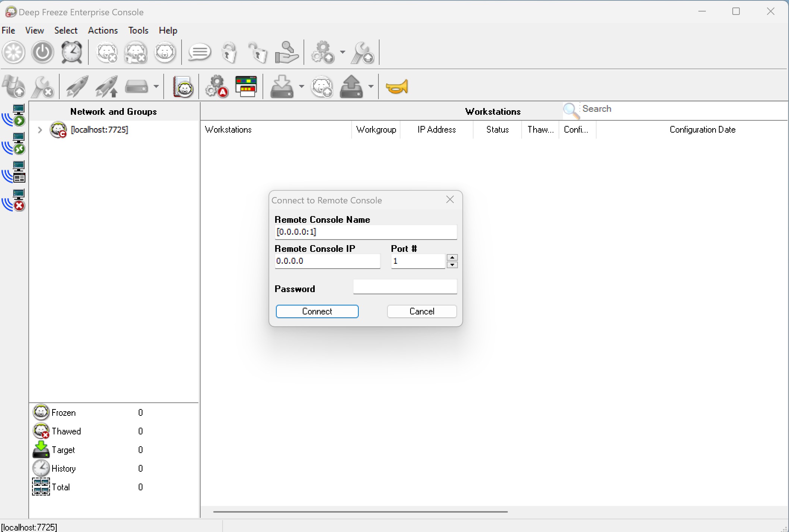Click the sidebar network icon with red X badge
This screenshot has width=789, height=532.
[x=14, y=200]
